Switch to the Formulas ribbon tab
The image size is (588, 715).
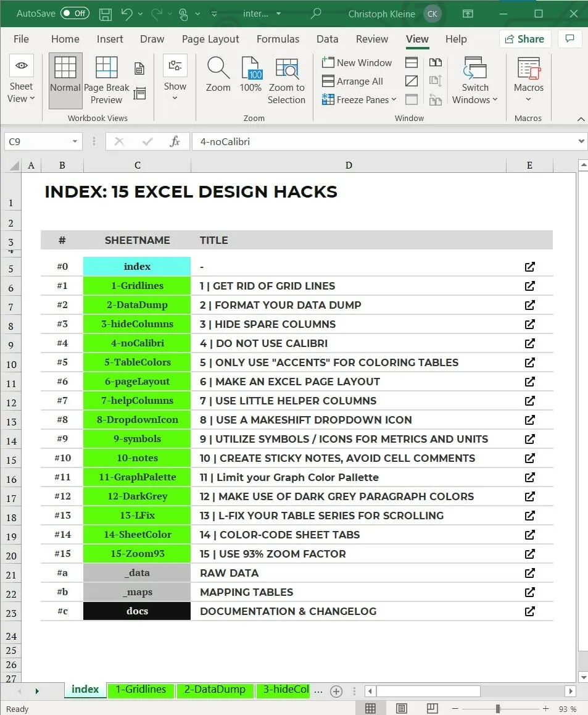[278, 39]
